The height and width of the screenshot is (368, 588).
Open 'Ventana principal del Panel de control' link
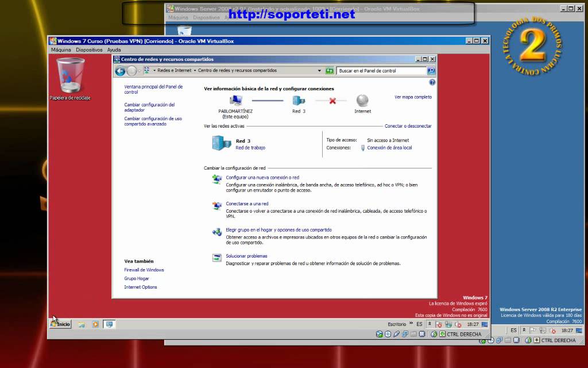153,89
